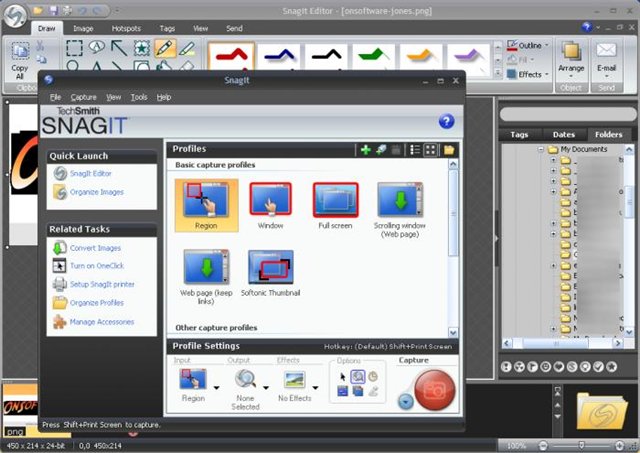Launch the profile wizard icon in Profiles bar
This screenshot has width=640, height=453.
point(381,150)
